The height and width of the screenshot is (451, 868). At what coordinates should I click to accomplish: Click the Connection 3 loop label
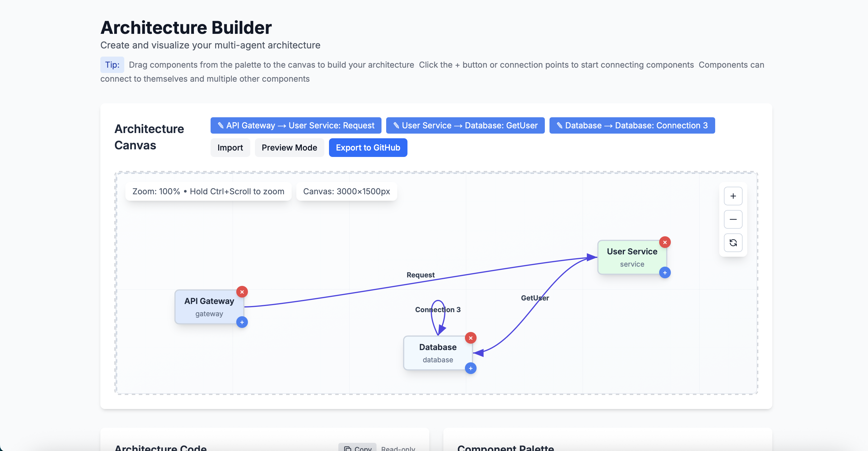click(x=438, y=310)
